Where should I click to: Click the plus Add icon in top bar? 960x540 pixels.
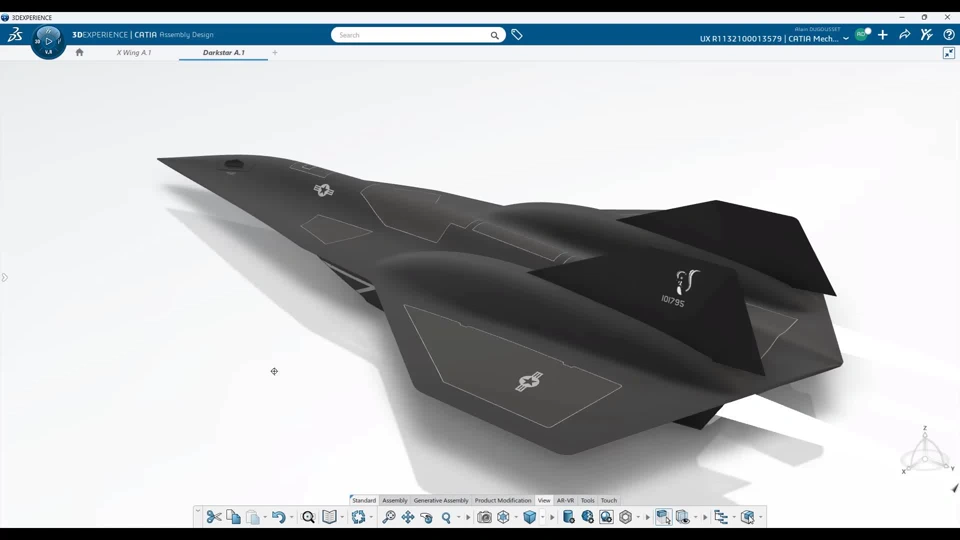(882, 35)
